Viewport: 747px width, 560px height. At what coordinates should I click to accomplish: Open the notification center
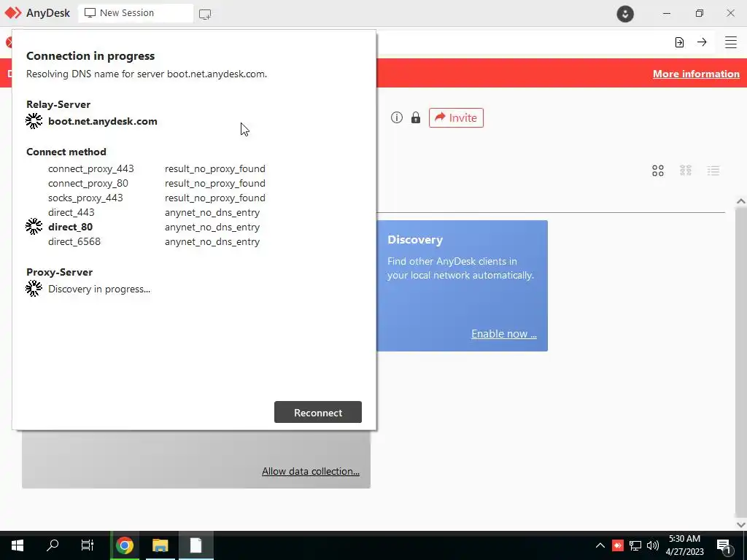[723, 545]
